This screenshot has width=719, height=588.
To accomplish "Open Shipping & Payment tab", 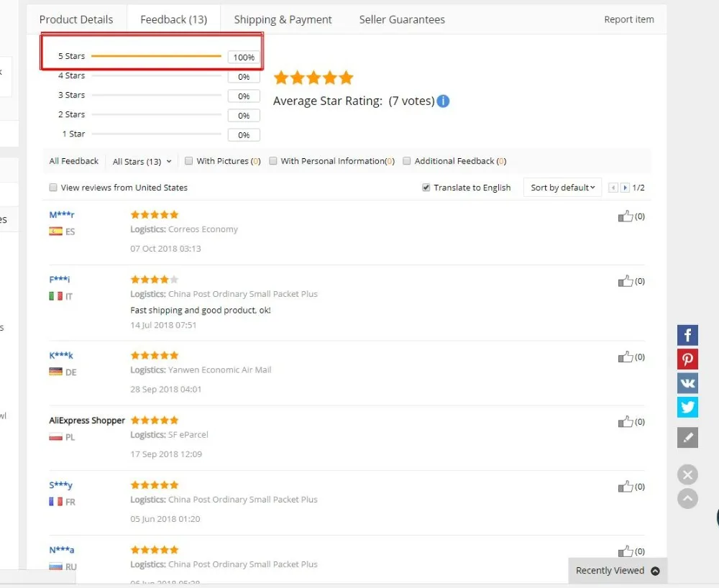I will click(x=283, y=19).
